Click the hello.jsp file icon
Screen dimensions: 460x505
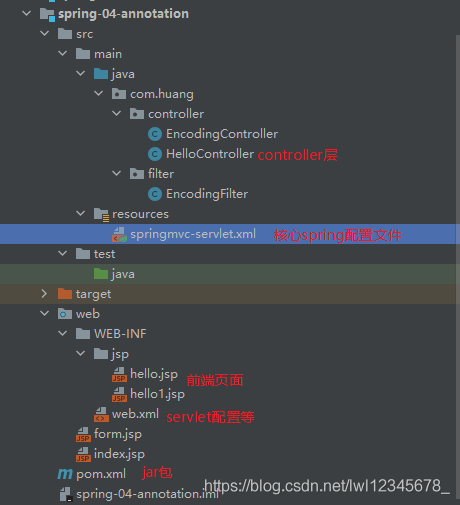(x=119, y=374)
